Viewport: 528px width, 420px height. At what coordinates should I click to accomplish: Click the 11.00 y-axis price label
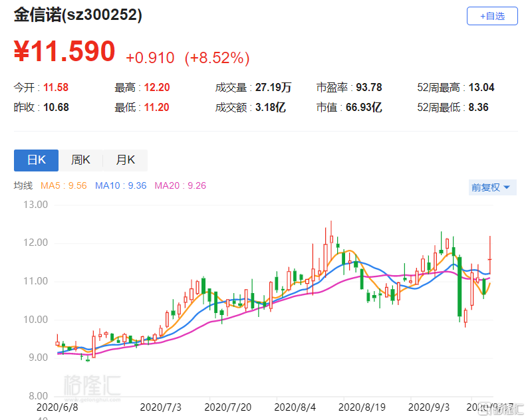tap(35, 281)
